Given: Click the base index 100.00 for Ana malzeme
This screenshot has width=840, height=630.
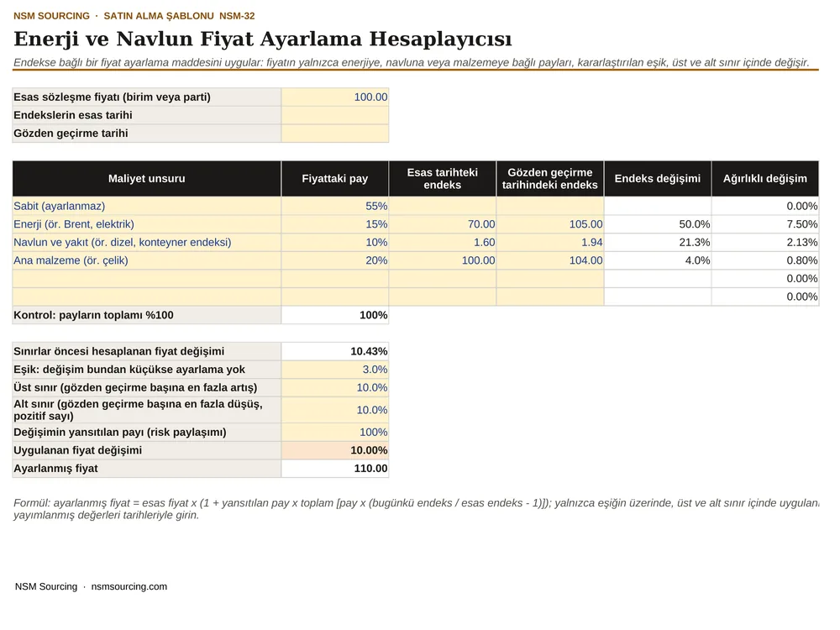Looking at the screenshot, I should pos(443,261).
